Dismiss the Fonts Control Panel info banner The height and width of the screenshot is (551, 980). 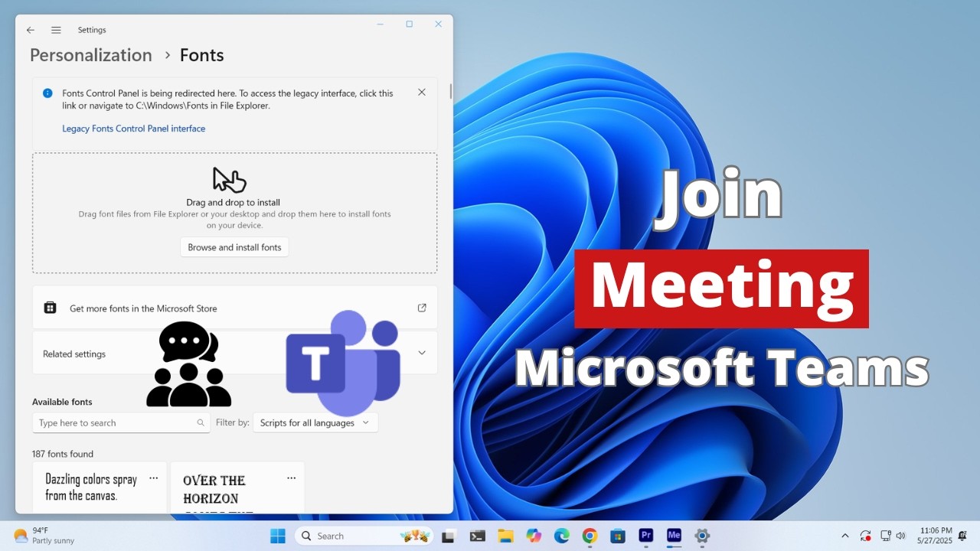click(x=422, y=92)
